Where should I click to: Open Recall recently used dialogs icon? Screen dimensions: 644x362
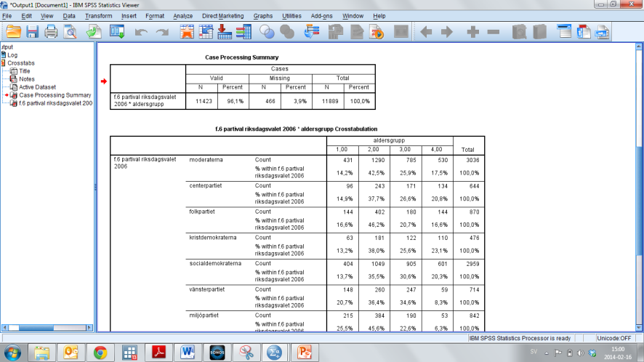[x=117, y=32]
